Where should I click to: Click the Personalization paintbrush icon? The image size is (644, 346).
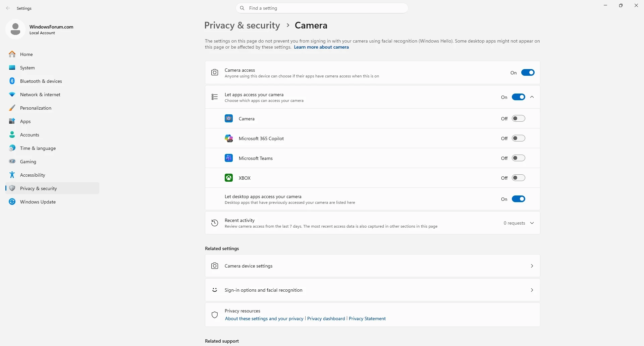tap(12, 108)
